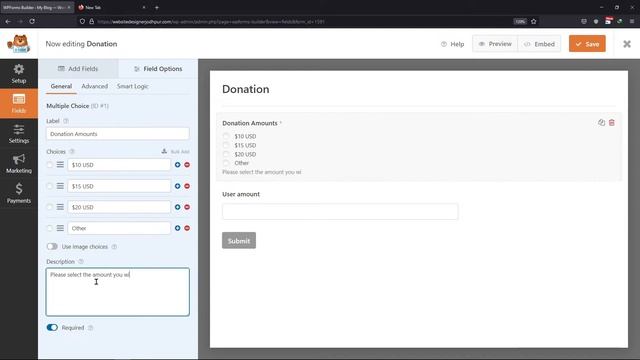Grab the reorder handle for $20 USD choice
The width and height of the screenshot is (640, 360).
coord(60,207)
